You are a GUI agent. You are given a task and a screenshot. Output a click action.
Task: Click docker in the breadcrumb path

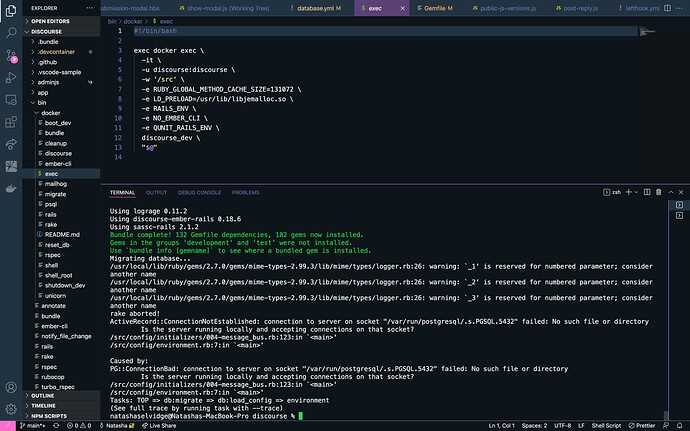[x=133, y=21]
